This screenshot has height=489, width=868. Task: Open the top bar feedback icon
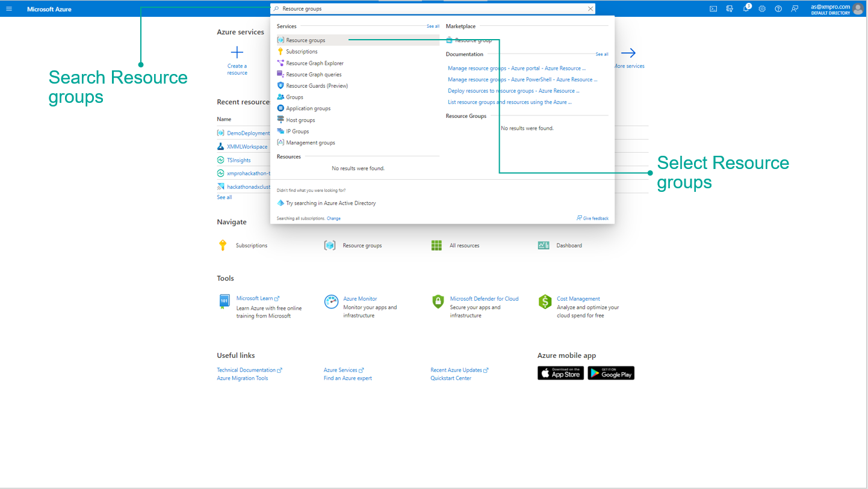pos(795,9)
